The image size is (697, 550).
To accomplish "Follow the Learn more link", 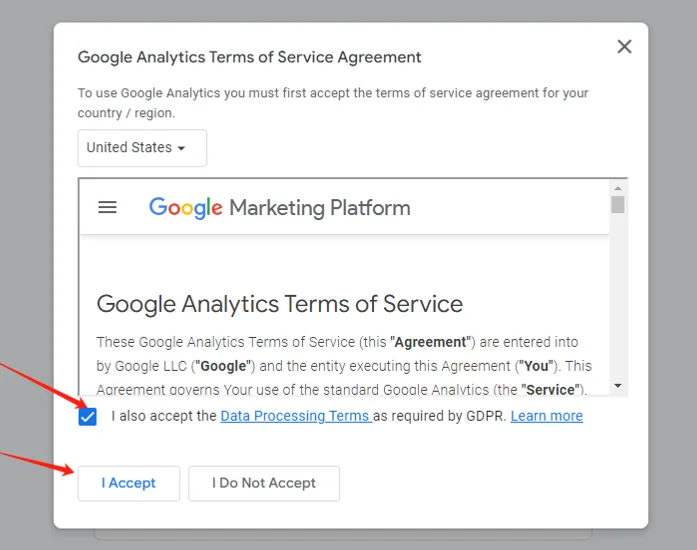I will pyautogui.click(x=546, y=416).
